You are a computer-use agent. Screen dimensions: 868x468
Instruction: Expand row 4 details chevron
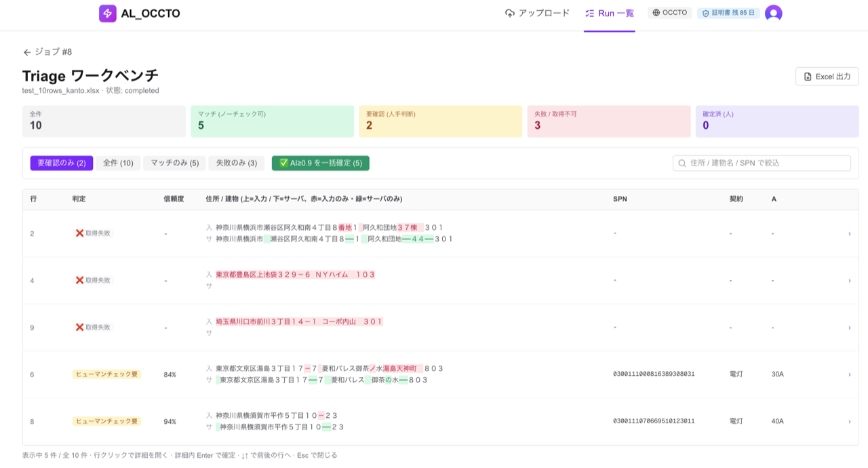pos(849,280)
